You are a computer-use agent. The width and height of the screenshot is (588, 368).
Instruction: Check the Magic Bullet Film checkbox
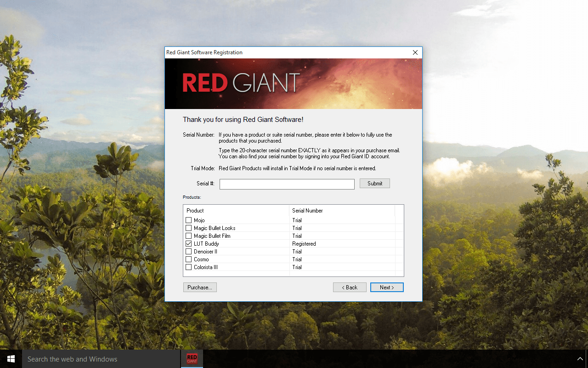188,236
